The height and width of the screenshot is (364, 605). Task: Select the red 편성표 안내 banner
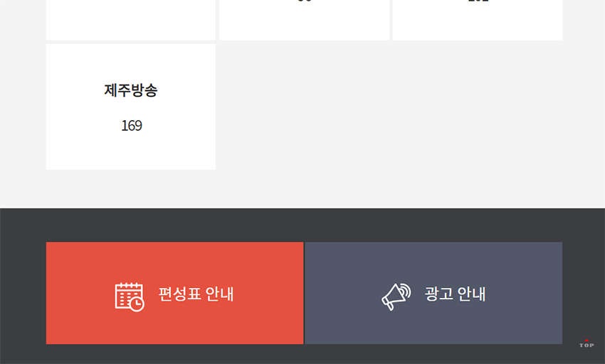(175, 293)
